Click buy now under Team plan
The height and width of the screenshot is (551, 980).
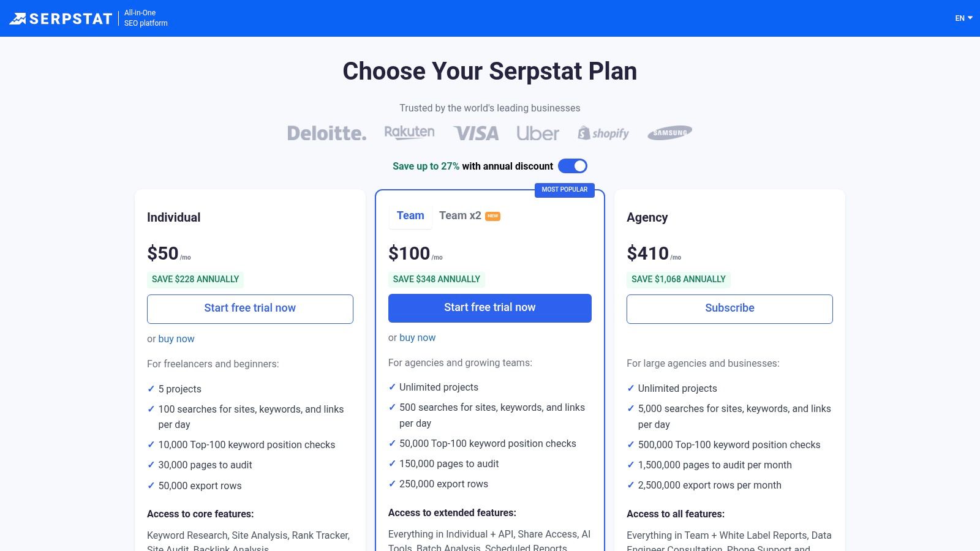coord(418,337)
